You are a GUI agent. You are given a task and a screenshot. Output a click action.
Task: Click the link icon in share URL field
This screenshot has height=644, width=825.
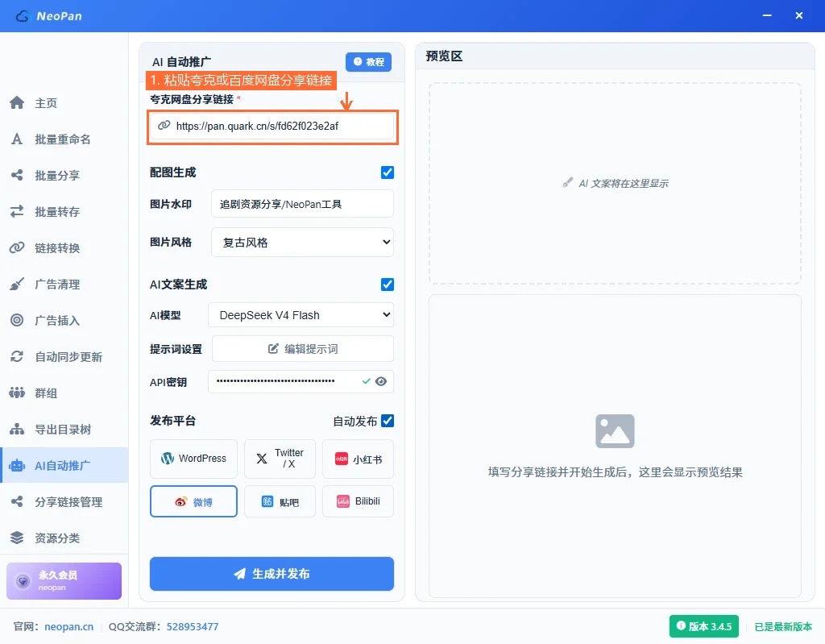(164, 125)
